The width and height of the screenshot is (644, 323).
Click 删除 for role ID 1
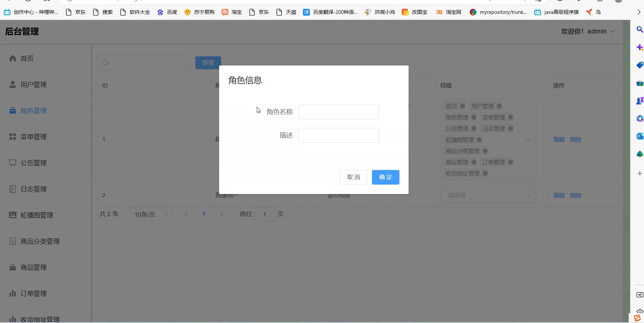576,139
